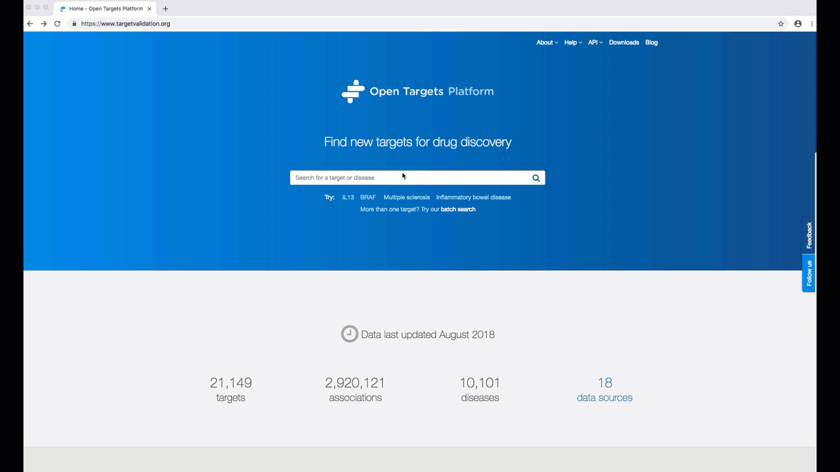Click the 21,149 targets statistic

click(231, 389)
